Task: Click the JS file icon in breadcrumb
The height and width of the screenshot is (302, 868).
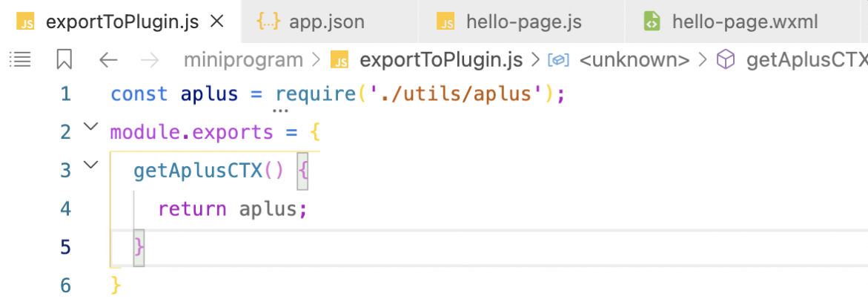Action: (340, 59)
